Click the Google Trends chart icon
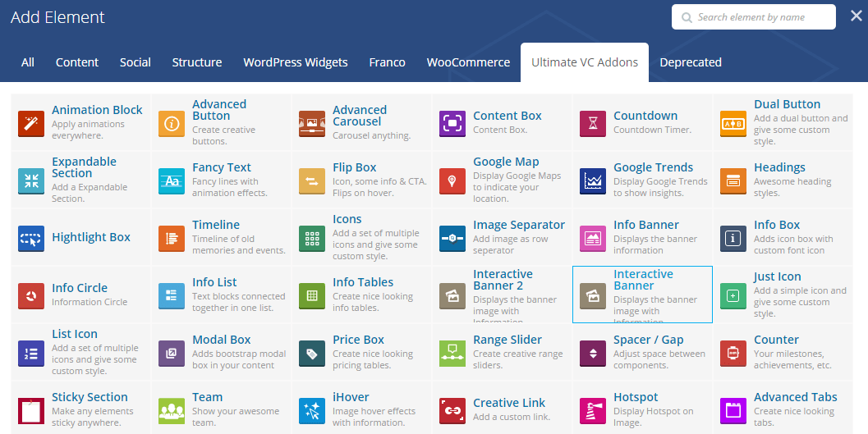 point(593,180)
